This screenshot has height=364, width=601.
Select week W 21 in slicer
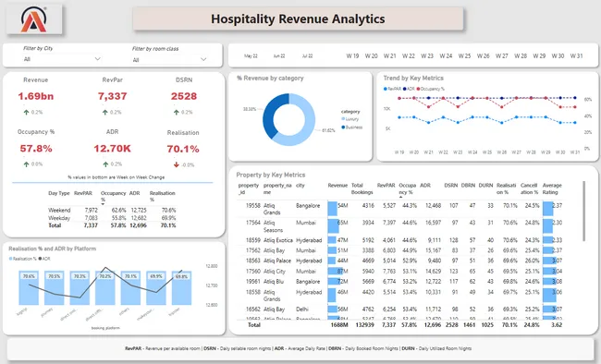click(389, 56)
